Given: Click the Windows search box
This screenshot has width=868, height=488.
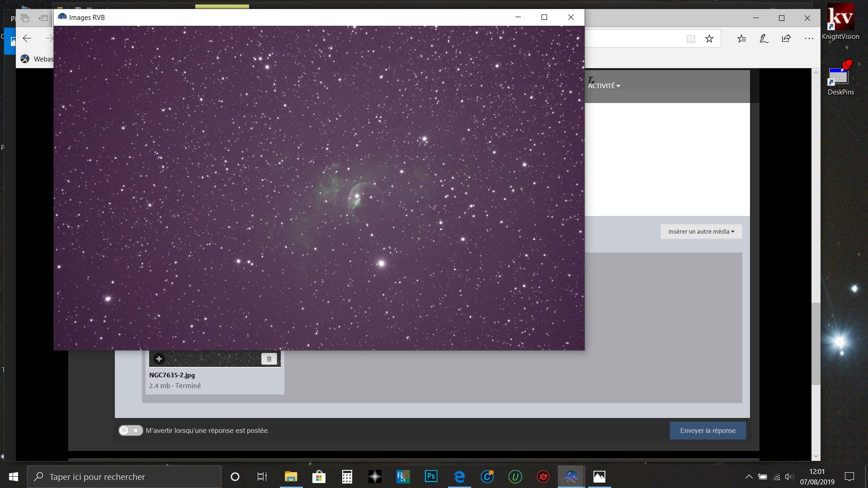Looking at the screenshot, I should 124,477.
